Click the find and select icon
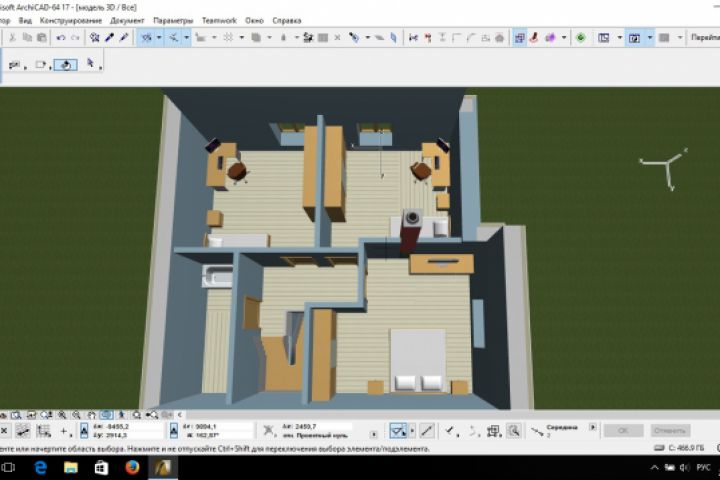 [95, 38]
